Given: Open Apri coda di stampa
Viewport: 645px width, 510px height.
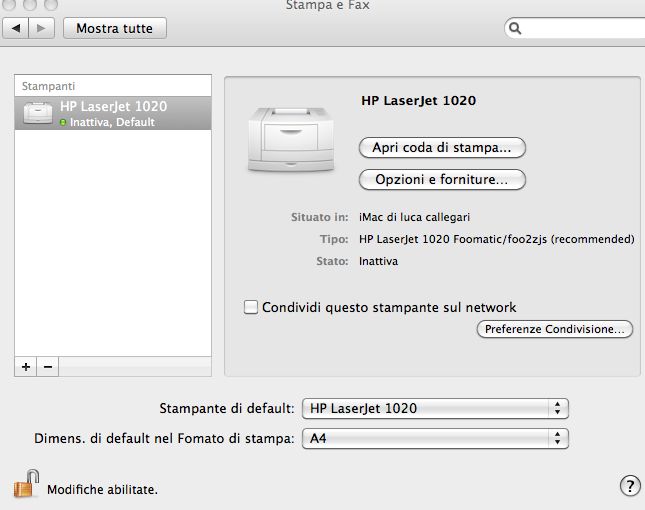Looking at the screenshot, I should 442,148.
